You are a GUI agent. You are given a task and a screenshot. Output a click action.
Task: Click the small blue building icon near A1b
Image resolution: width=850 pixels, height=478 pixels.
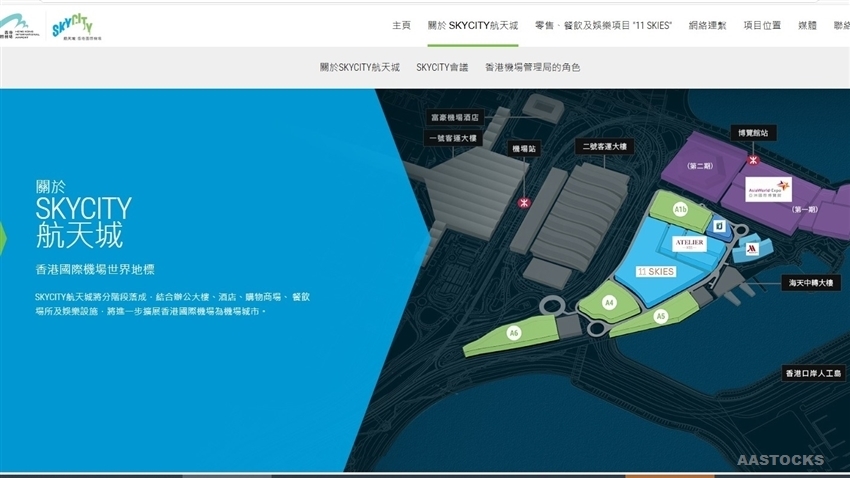[x=719, y=226]
